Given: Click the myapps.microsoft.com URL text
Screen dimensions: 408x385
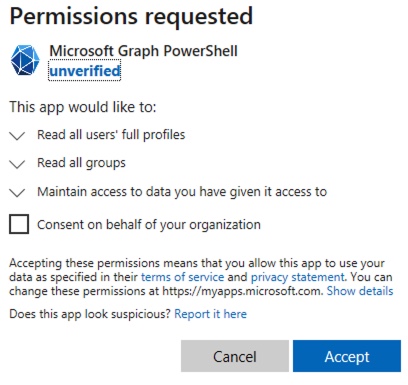Looking at the screenshot, I should click(243, 291).
